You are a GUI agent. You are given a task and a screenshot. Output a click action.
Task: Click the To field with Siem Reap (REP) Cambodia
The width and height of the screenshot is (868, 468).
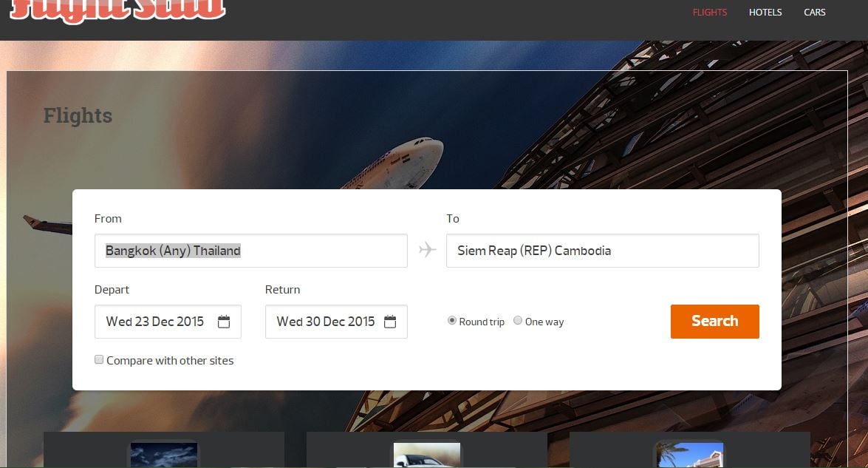(x=603, y=251)
